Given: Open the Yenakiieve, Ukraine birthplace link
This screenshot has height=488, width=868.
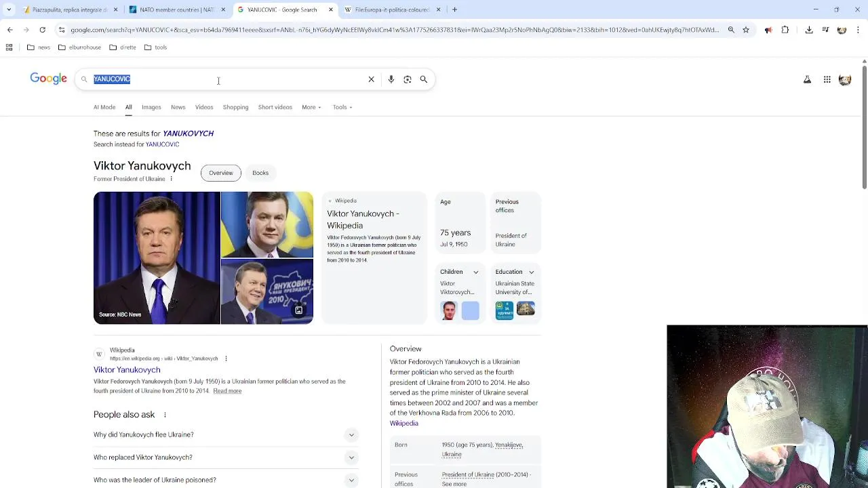Looking at the screenshot, I should tap(482, 449).
